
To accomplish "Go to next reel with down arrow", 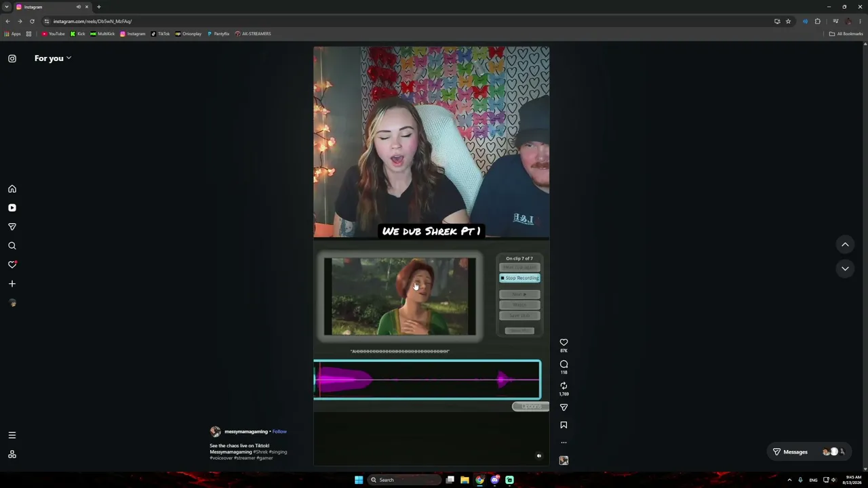I will click(x=845, y=268).
